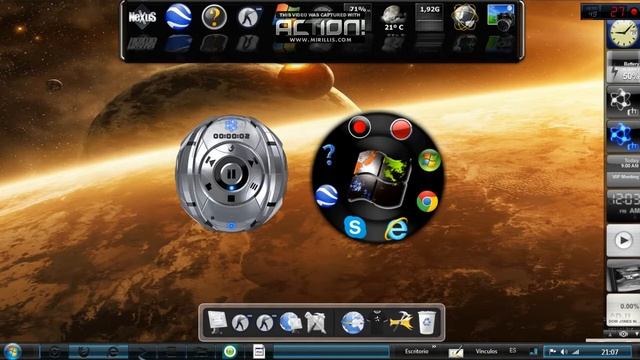Click the Nexus logo in top dock
The height and width of the screenshot is (360, 640).
tap(142, 17)
